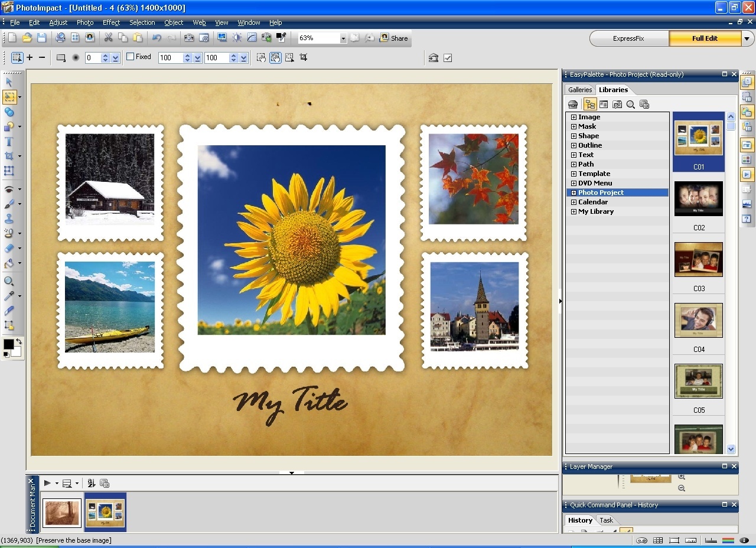This screenshot has height=548, width=756.
Task: Open a file with the folder icon
Action: pyautogui.click(x=27, y=38)
